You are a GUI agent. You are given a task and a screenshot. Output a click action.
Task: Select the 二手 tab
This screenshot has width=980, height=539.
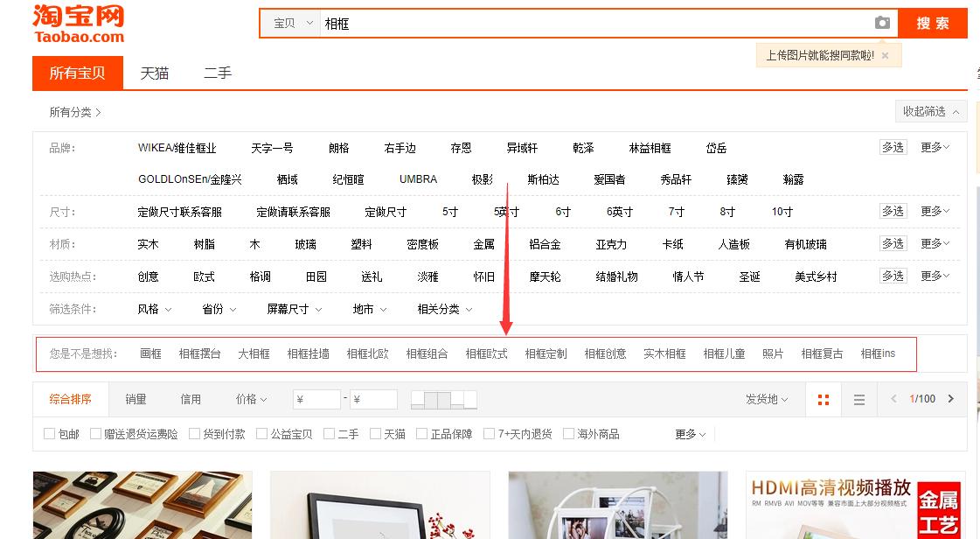pos(217,73)
